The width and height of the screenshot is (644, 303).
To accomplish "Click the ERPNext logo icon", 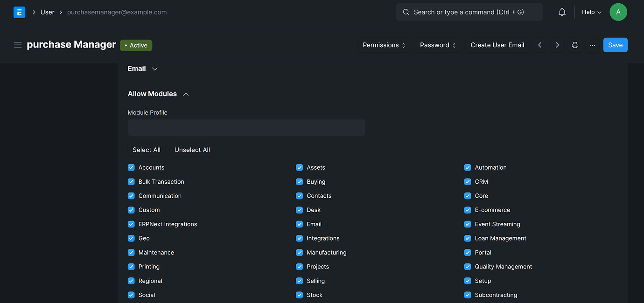I will 19,12.
